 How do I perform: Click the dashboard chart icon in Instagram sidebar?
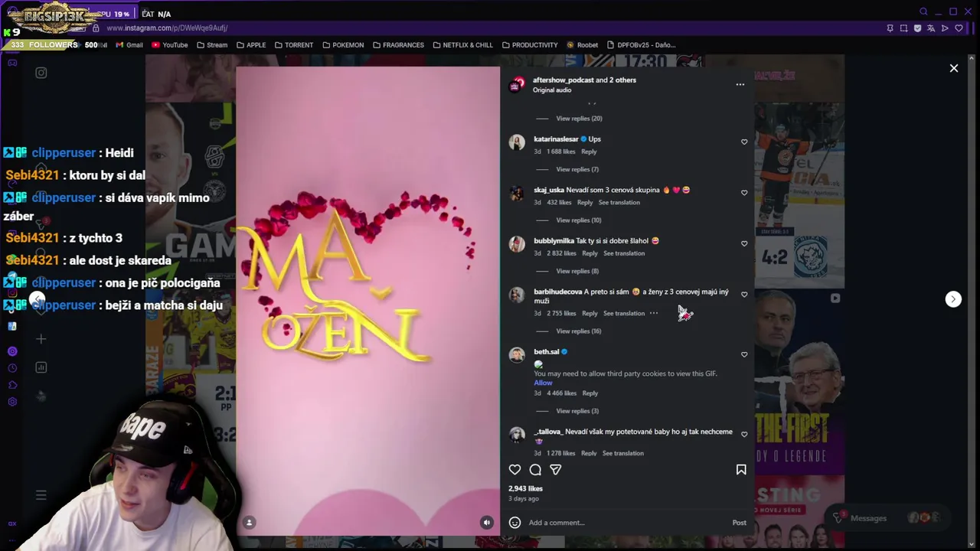click(x=41, y=367)
